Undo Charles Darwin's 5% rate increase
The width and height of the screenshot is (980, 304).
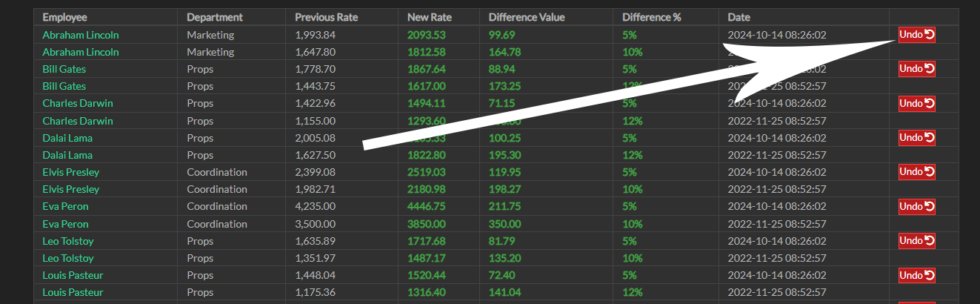[x=916, y=103]
